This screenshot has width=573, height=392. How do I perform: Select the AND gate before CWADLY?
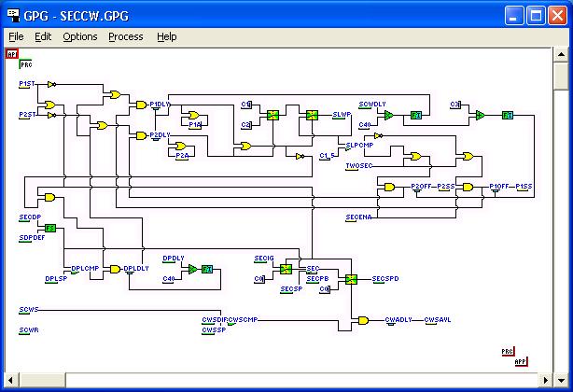click(363, 320)
